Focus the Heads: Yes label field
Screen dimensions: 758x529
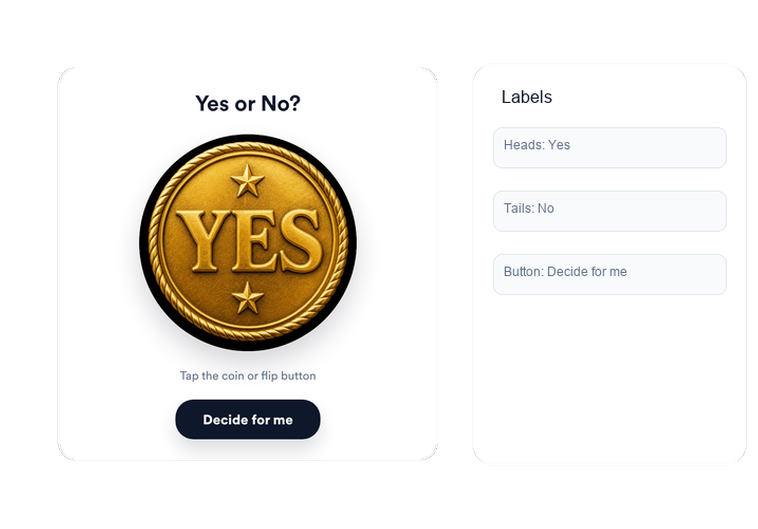tap(610, 147)
